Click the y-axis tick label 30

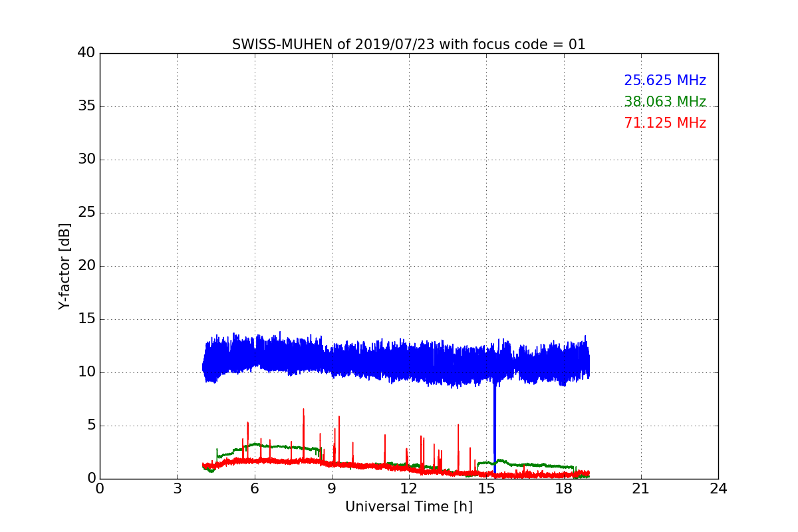point(86,160)
